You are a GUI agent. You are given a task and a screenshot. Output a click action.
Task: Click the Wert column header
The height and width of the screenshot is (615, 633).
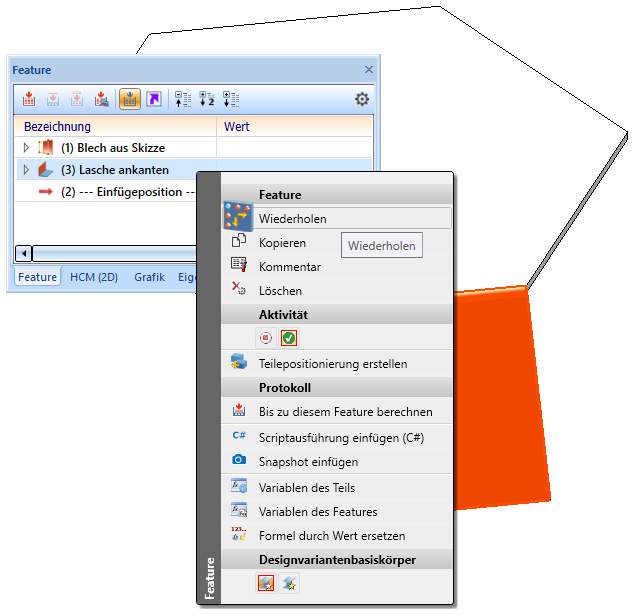coord(294,126)
